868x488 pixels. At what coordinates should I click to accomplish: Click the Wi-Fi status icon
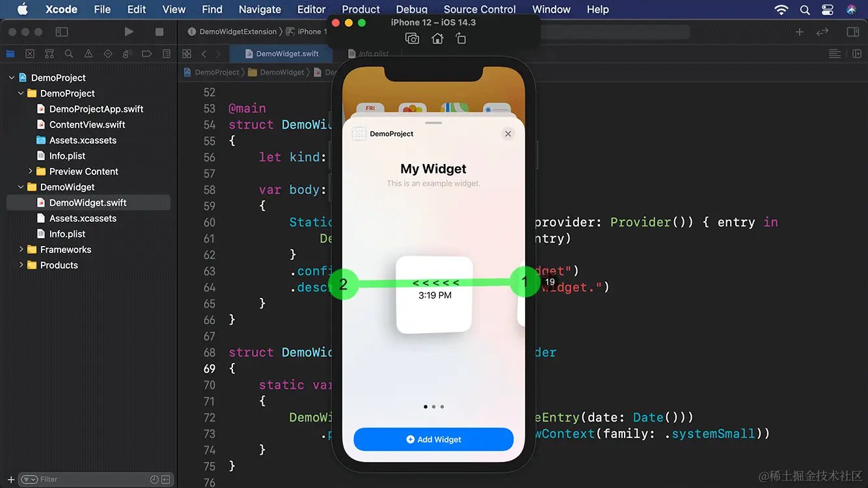[x=781, y=10]
